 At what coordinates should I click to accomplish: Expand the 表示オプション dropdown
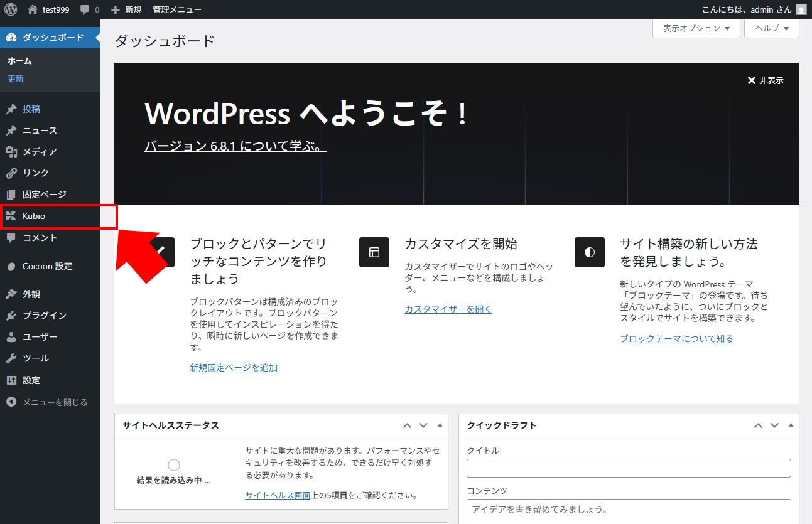[696, 28]
